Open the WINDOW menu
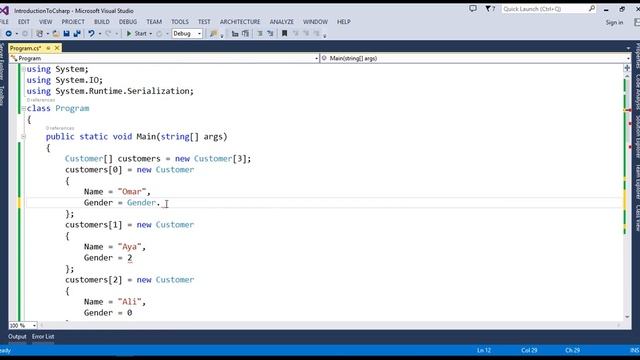The image size is (640, 360). click(315, 22)
